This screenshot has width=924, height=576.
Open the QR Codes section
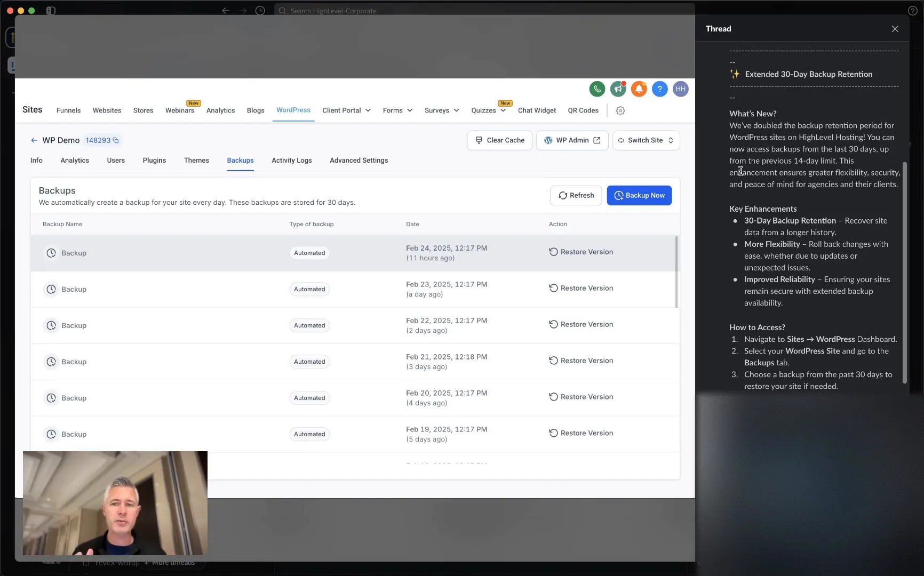click(x=583, y=110)
